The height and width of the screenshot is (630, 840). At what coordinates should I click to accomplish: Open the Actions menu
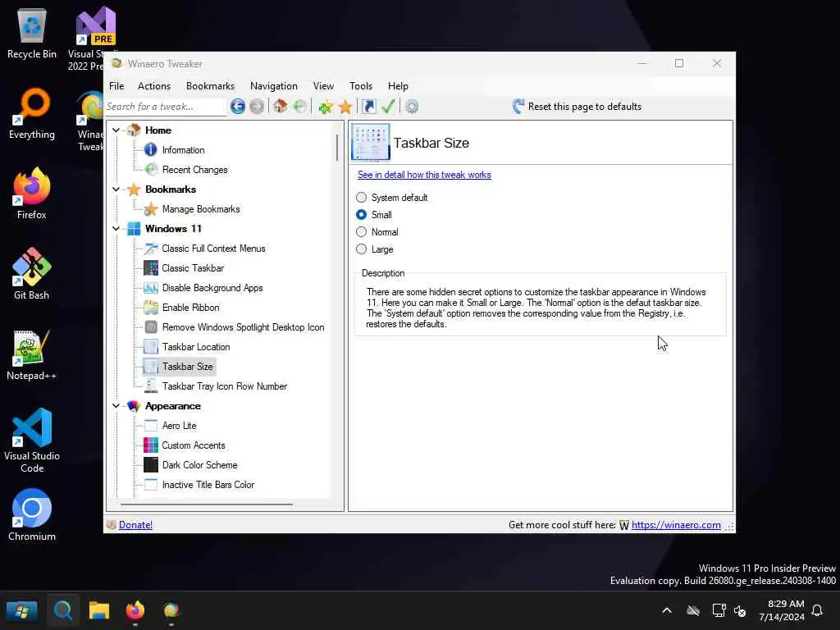point(153,86)
